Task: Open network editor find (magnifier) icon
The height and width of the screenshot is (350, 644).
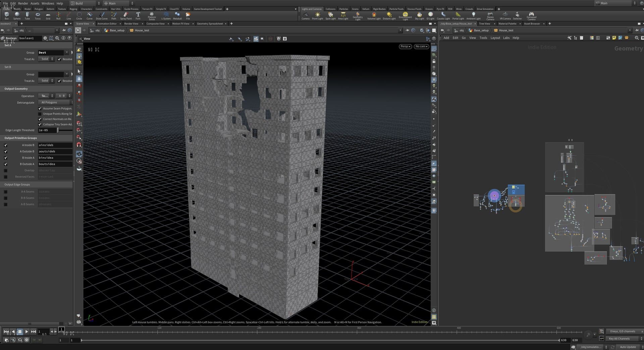Action: pyautogui.click(x=637, y=38)
